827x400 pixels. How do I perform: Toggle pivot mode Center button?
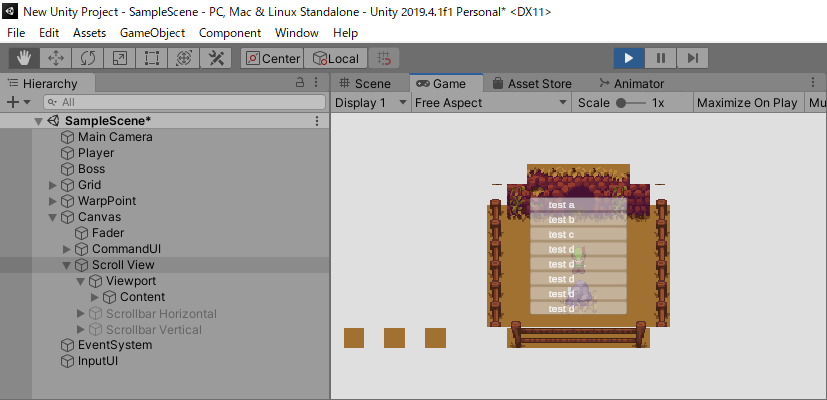click(272, 58)
